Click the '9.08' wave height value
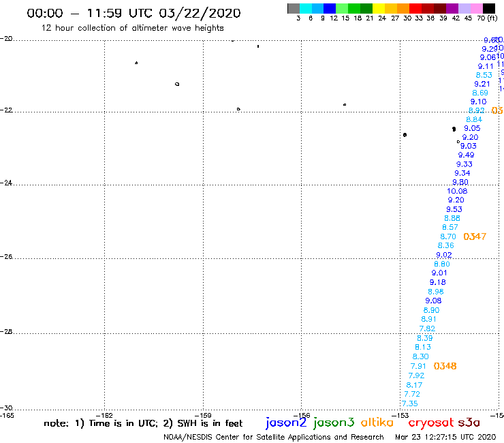The width and height of the screenshot is (504, 443). 433,301
